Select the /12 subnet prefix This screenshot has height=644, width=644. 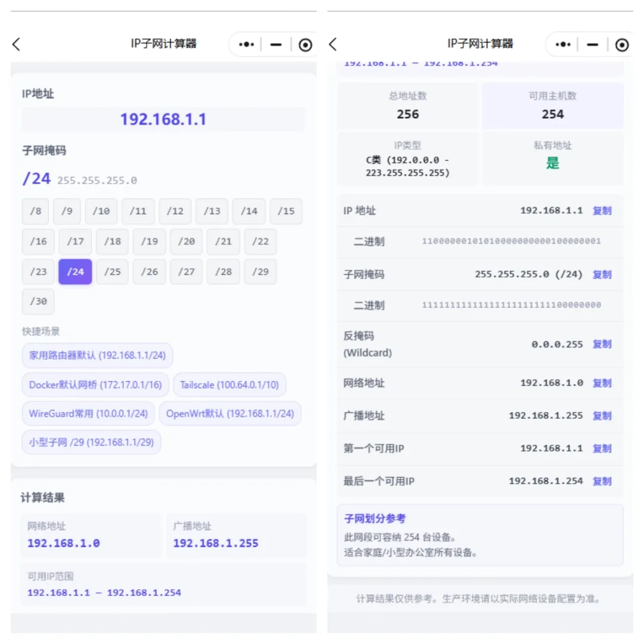coord(175,211)
